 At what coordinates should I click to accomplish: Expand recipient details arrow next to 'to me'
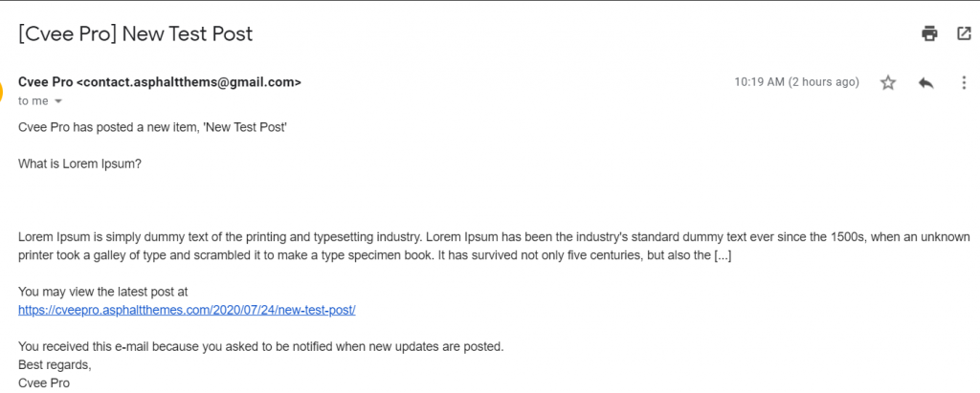click(58, 101)
